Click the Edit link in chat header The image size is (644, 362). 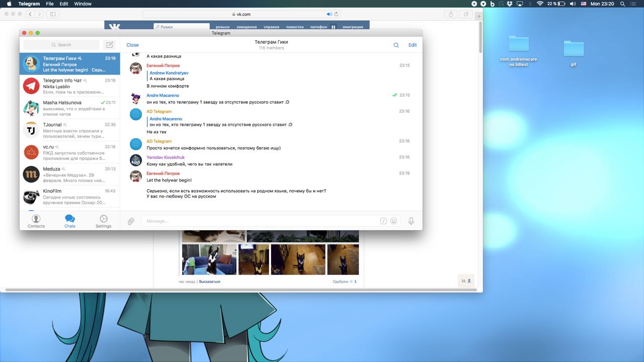pyautogui.click(x=413, y=45)
